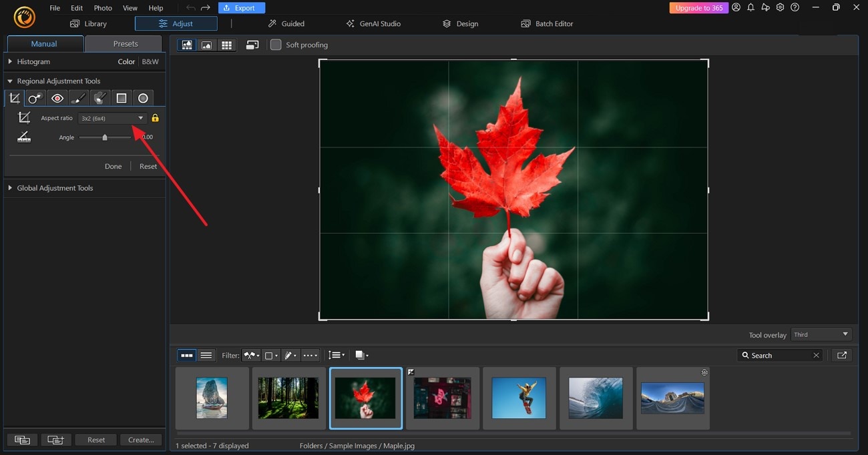Click Done in the crop panel

coord(113,166)
